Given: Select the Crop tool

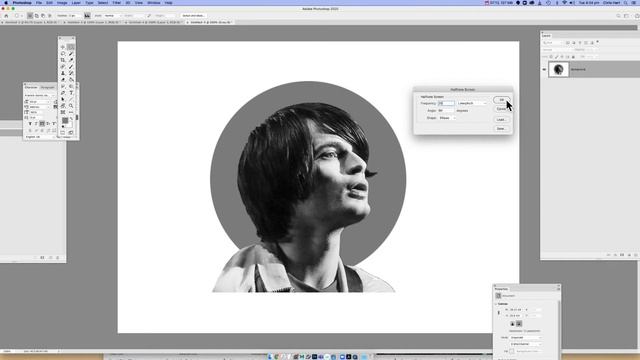Looking at the screenshot, I should pyautogui.click(x=63, y=60).
